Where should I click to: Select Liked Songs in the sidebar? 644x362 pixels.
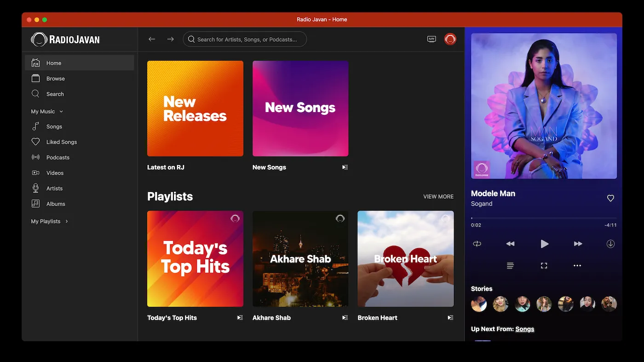[61, 142]
